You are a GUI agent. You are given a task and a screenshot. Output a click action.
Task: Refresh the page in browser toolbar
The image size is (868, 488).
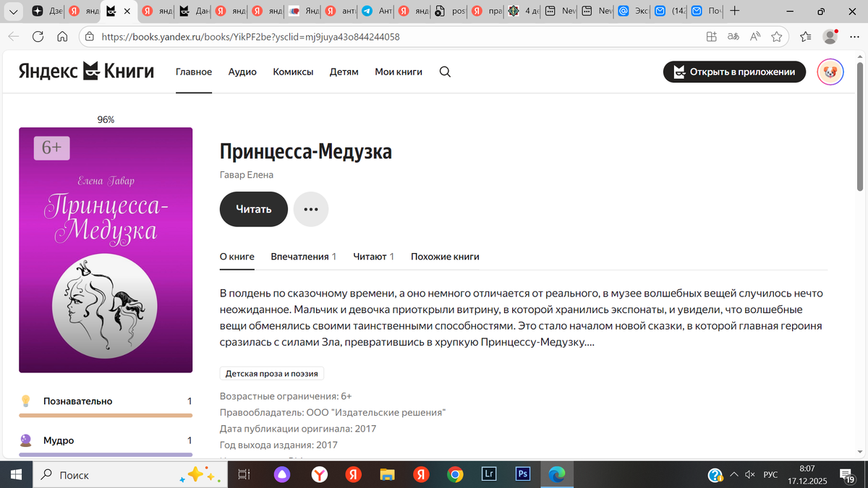click(x=38, y=37)
